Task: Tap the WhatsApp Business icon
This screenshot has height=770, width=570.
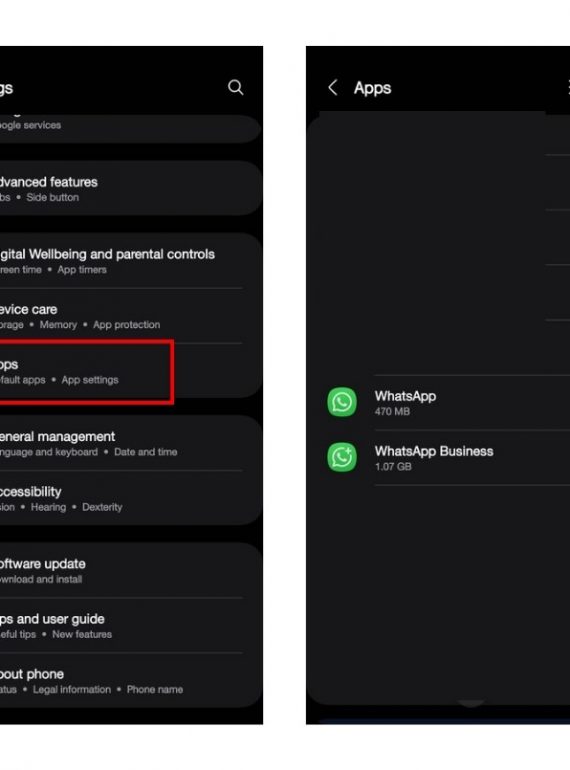Action: [x=342, y=457]
